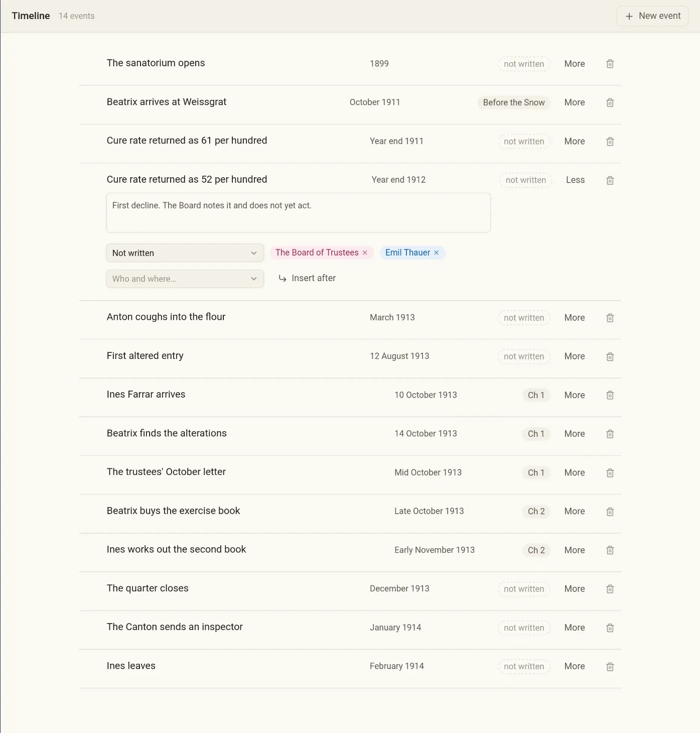
Task: Click Ch 2 badge on 'Beatrix buys the exercise book'
Action: coord(536,511)
